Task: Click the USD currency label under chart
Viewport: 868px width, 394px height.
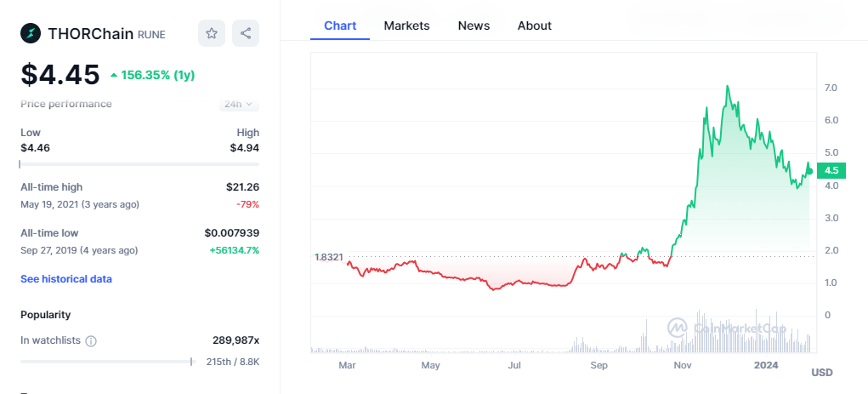Action: (822, 373)
